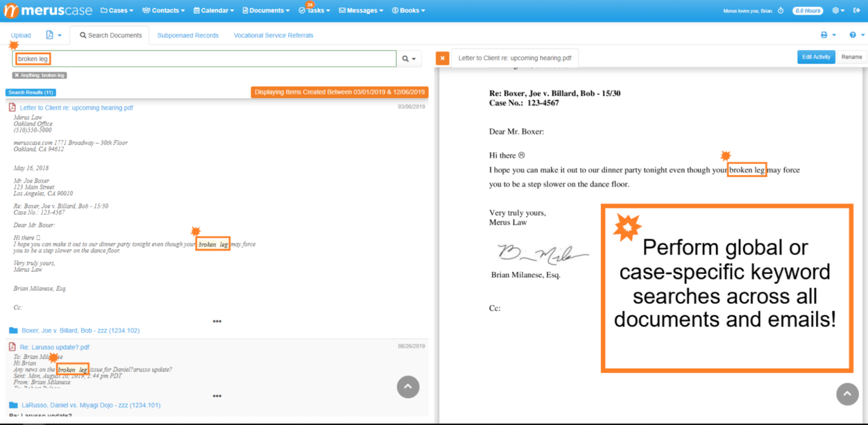Switch to the Subpoenaed Records tab
868x425 pixels.
coord(188,35)
